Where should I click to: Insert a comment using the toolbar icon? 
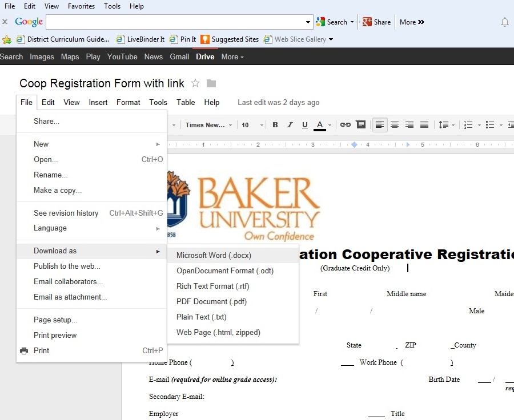pyautogui.click(x=361, y=124)
